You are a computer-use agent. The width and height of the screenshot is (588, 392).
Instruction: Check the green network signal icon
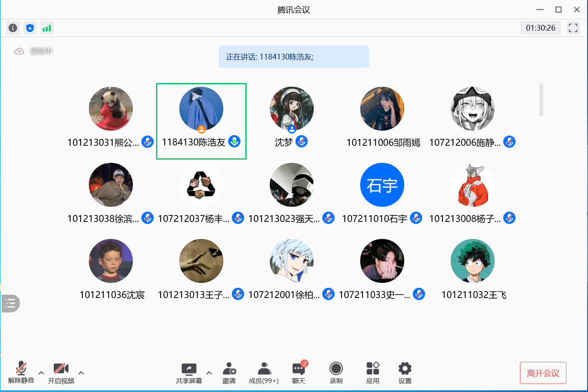click(47, 28)
